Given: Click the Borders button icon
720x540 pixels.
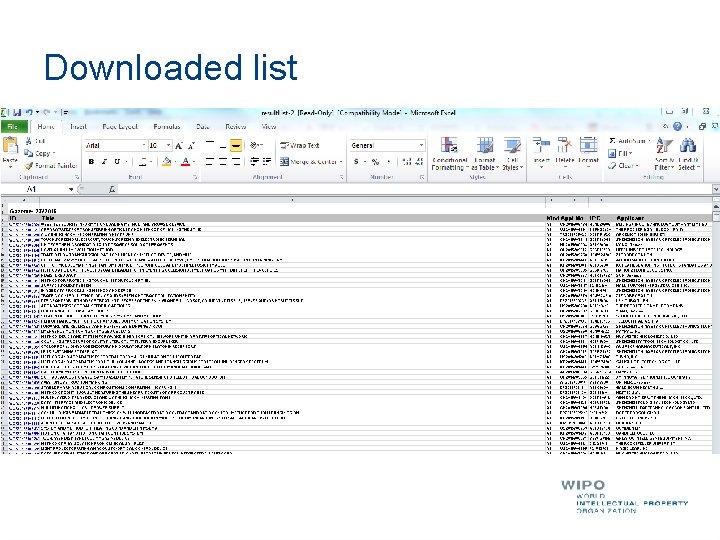Looking at the screenshot, I should coord(143,162).
